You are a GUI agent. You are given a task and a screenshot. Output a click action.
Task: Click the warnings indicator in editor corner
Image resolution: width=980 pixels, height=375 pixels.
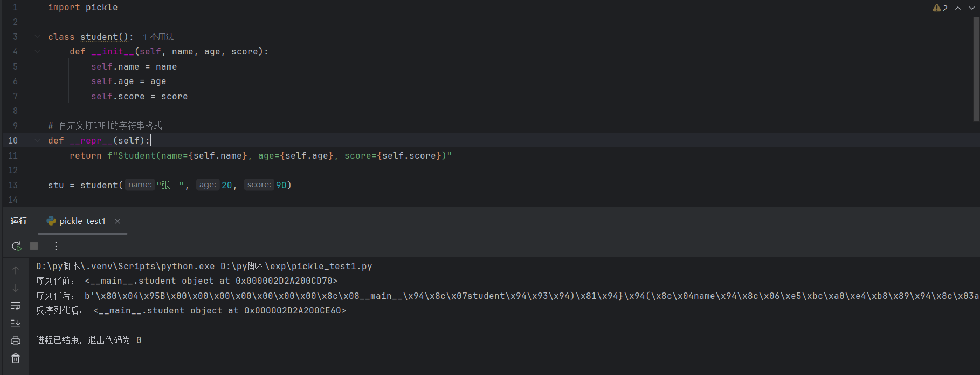tap(940, 8)
